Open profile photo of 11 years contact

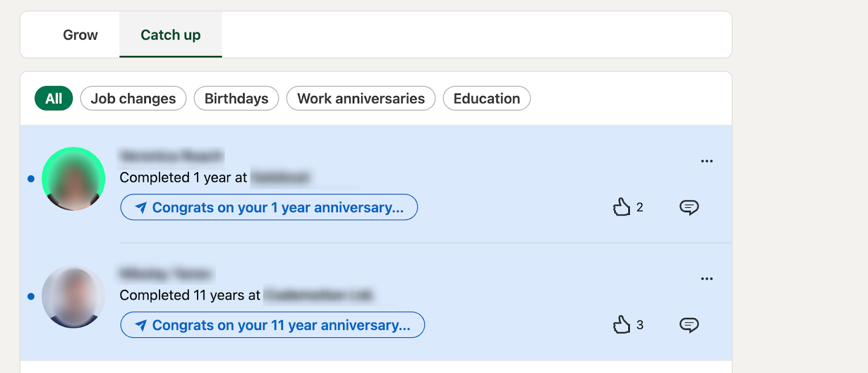click(x=73, y=296)
